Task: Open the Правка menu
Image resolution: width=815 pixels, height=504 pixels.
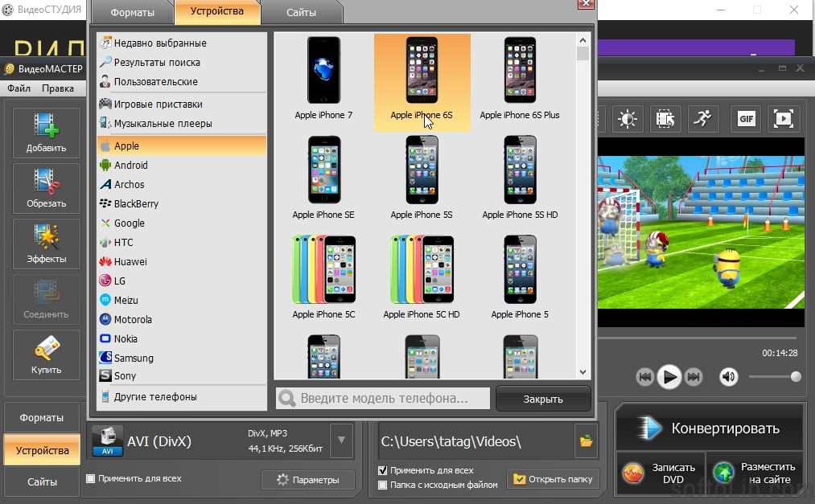Action: pyautogui.click(x=58, y=88)
